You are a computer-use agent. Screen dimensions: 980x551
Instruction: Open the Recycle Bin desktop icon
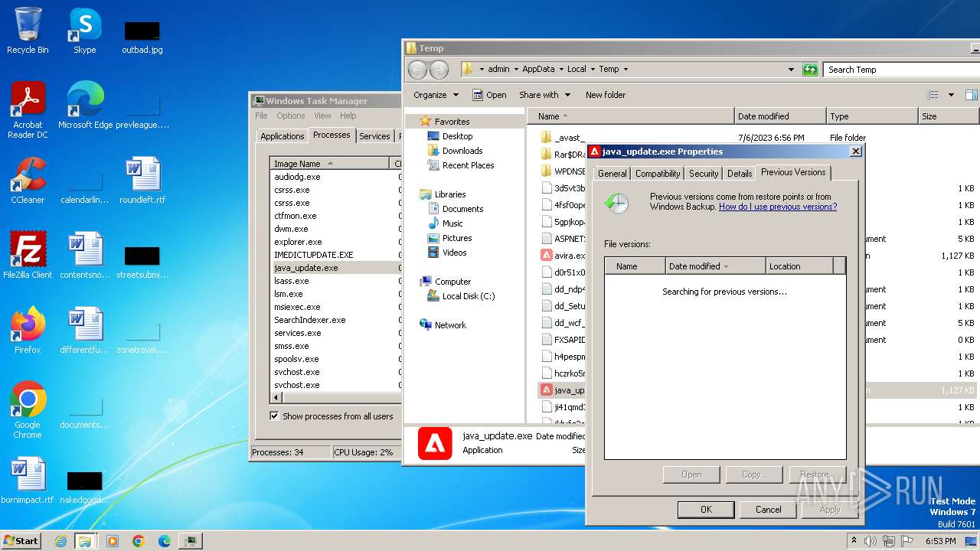[x=28, y=31]
